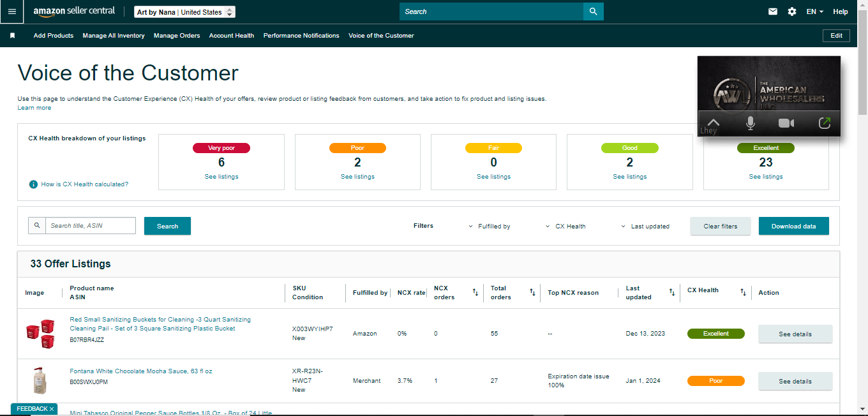Expand the meeting overlay up chevron
The width and height of the screenshot is (868, 416).
coord(714,123)
